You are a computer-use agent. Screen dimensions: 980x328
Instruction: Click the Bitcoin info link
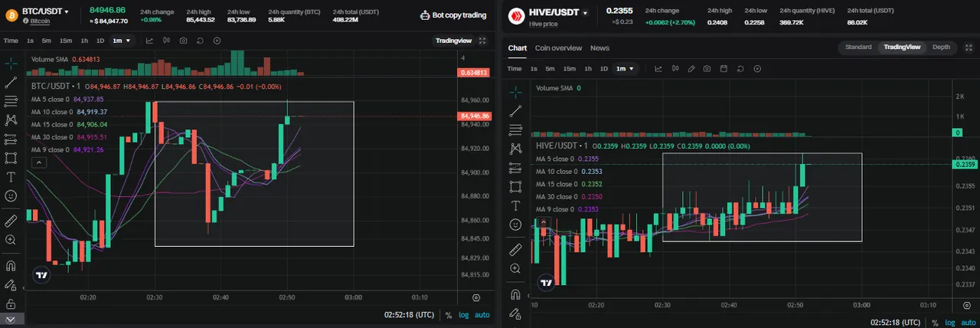(40, 21)
